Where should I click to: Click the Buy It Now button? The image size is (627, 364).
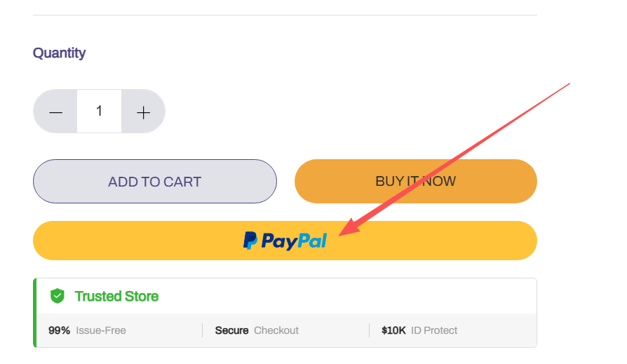click(x=415, y=182)
